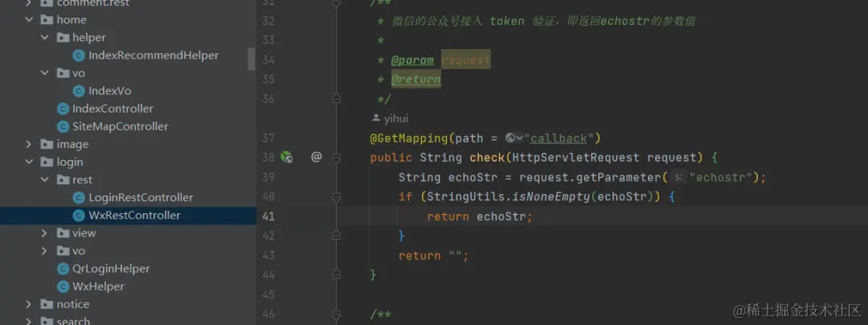Open IndexVo in the project tree
Viewport: 868px width, 325px height.
[109, 91]
